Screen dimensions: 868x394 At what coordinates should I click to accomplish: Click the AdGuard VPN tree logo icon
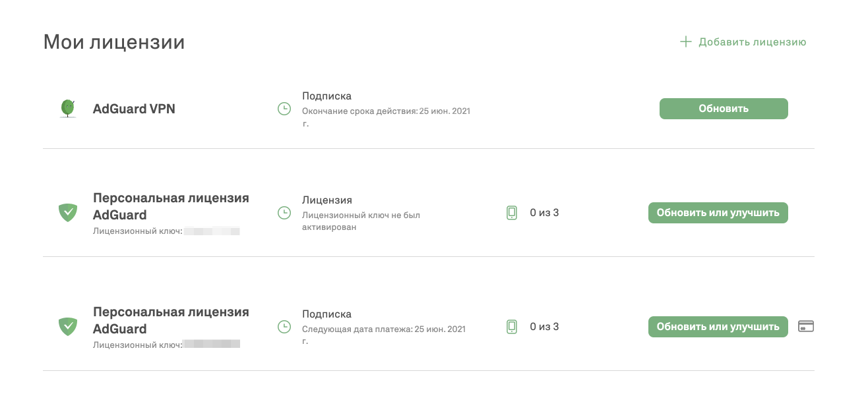67,109
